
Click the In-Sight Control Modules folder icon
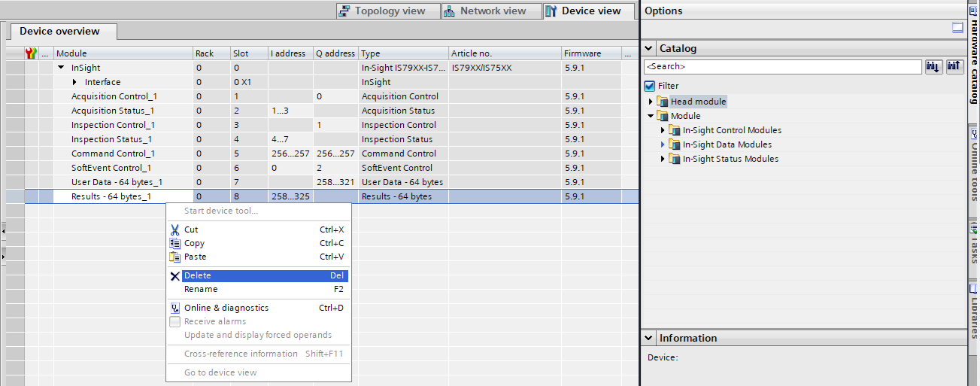(675, 130)
